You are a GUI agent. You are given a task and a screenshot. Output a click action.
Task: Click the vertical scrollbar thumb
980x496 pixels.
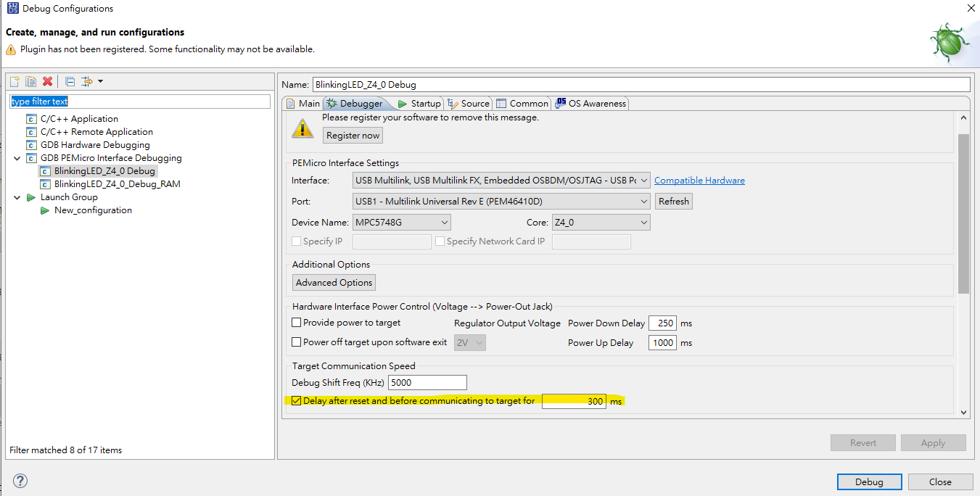pos(963,214)
